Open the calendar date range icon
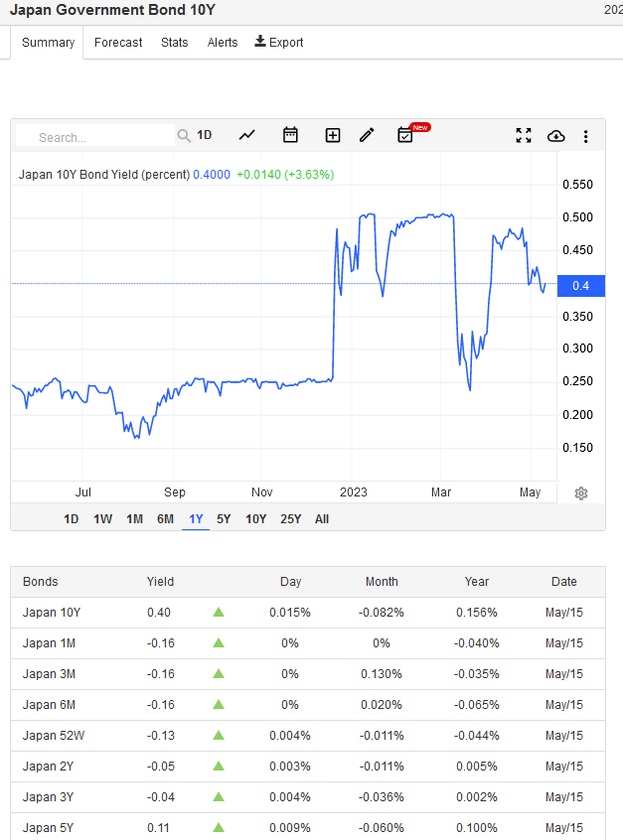Screen dimensions: 623x840 point(290,135)
